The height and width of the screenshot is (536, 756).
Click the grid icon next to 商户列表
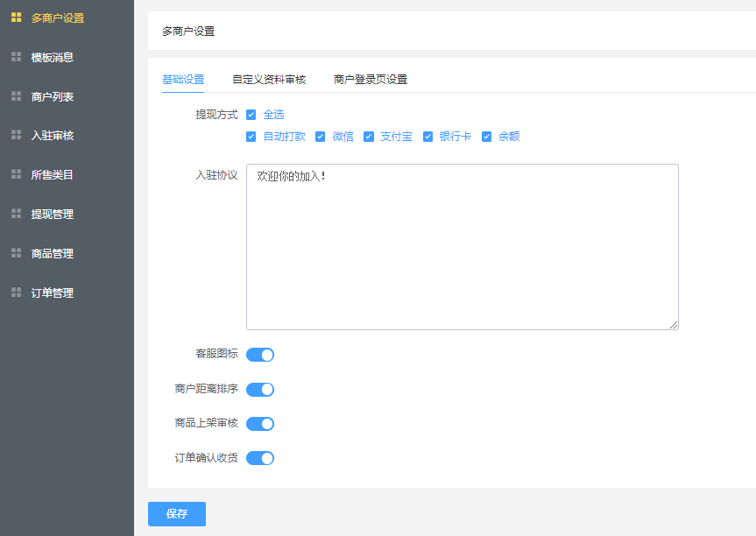coord(16,96)
